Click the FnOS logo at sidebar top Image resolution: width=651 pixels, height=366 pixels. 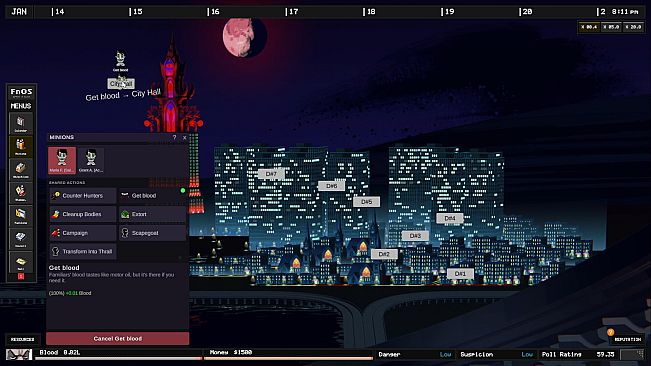tap(21, 92)
